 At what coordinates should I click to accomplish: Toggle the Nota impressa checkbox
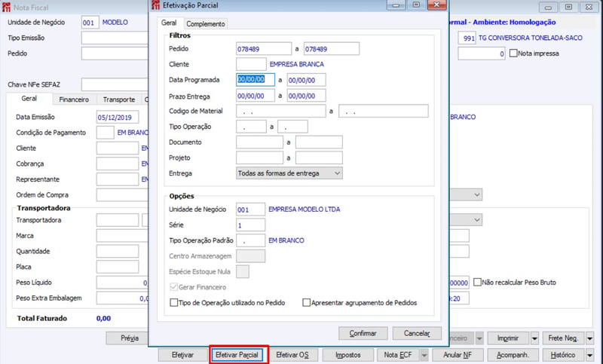pos(513,54)
